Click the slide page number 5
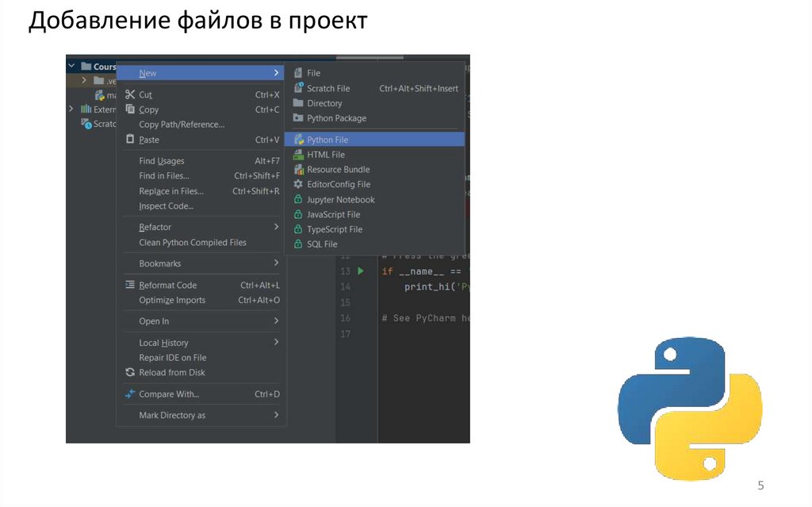Viewport: 812px width, 507px height. tap(760, 486)
